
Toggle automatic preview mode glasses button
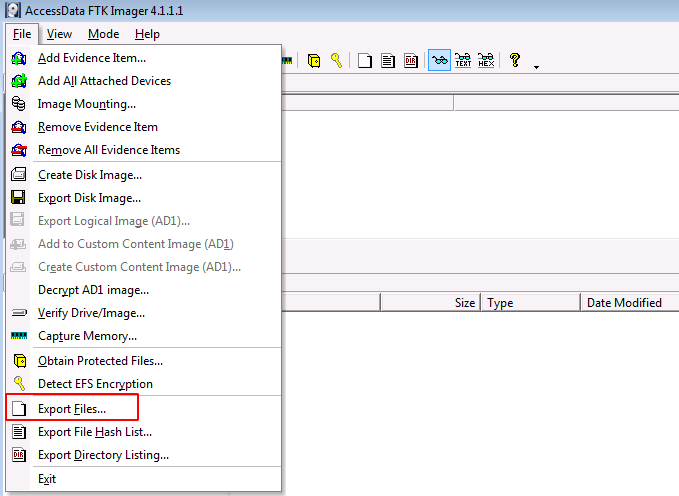(439, 60)
